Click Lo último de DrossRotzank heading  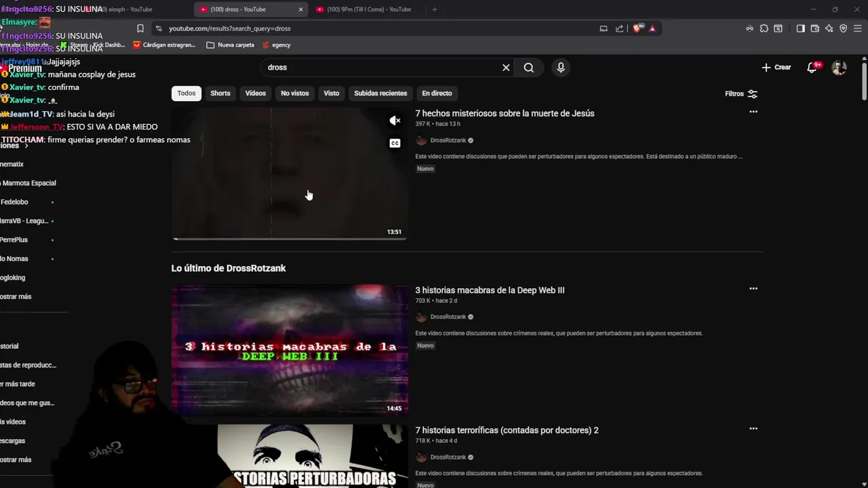pyautogui.click(x=229, y=268)
